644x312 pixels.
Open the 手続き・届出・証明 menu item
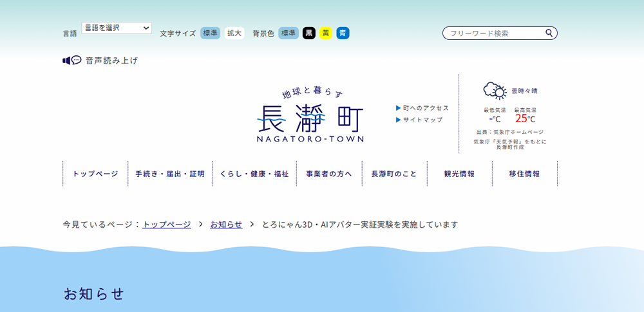click(170, 174)
